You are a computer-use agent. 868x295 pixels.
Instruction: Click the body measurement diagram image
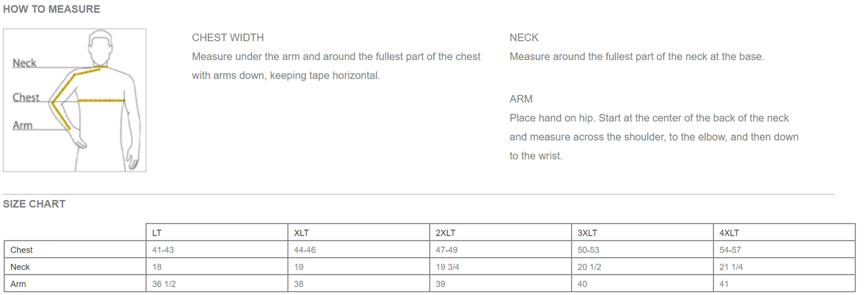pyautogui.click(x=74, y=100)
